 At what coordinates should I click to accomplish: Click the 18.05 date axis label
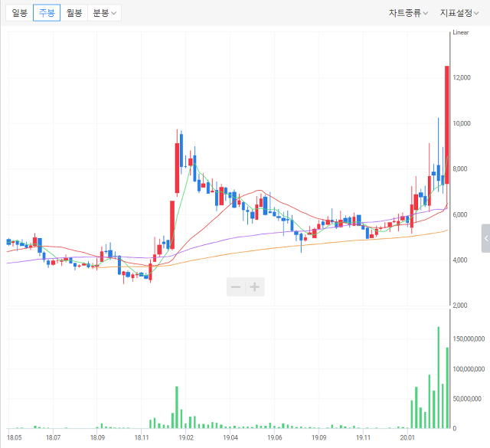pos(15,437)
